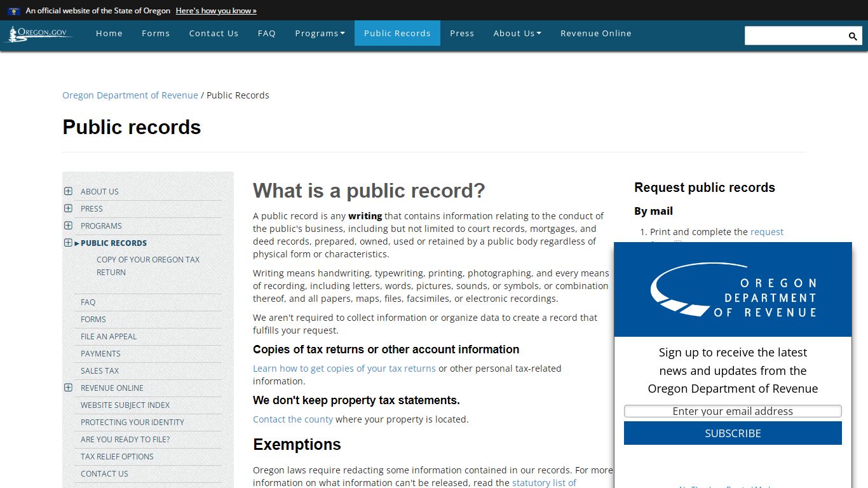Focus the email address input field

pyautogui.click(x=733, y=411)
